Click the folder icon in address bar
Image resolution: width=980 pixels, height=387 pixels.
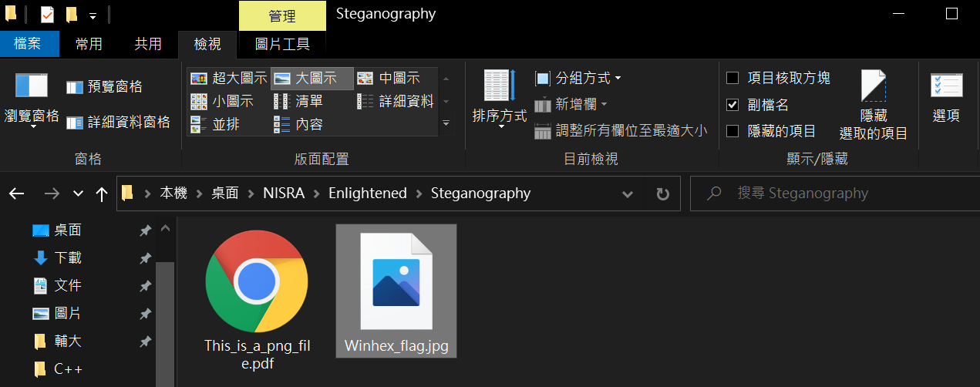pos(128,193)
